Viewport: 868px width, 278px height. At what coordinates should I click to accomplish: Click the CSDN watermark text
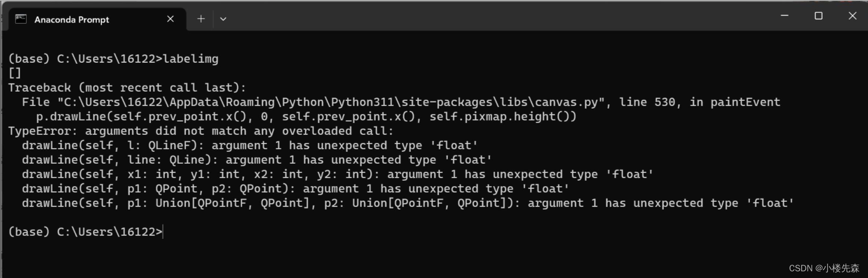point(824,268)
